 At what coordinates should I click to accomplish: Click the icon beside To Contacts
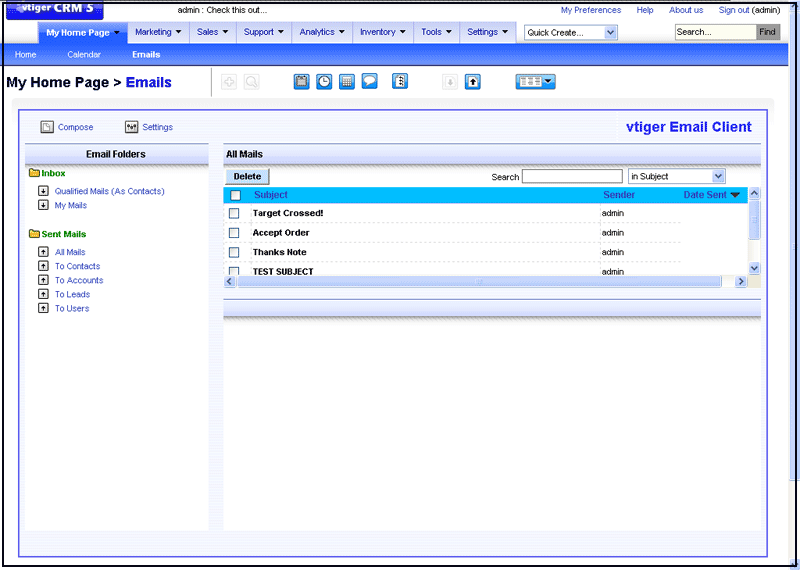[44, 266]
